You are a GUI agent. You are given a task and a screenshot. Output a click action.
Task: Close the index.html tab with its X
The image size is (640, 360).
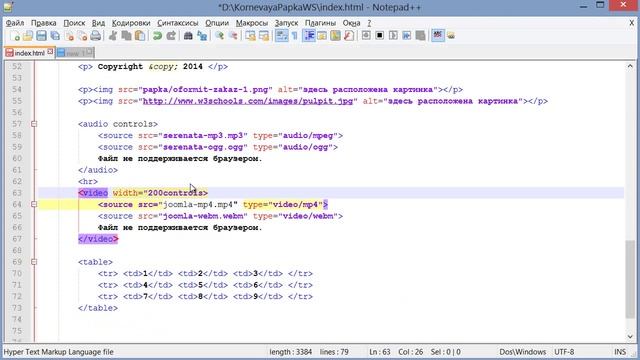(50, 52)
